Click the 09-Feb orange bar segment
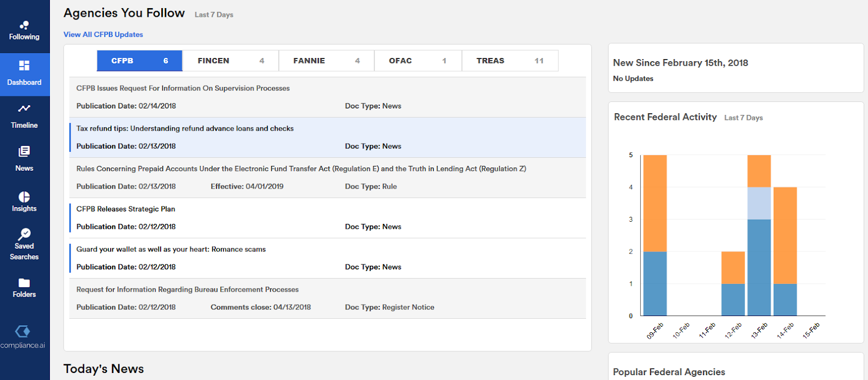The width and height of the screenshot is (868, 380). tap(655, 203)
